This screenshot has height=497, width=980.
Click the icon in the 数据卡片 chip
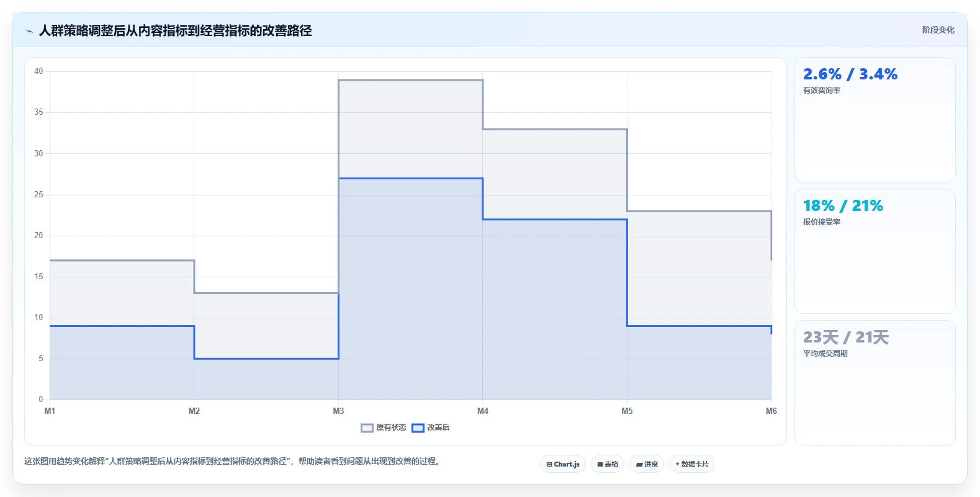click(677, 464)
